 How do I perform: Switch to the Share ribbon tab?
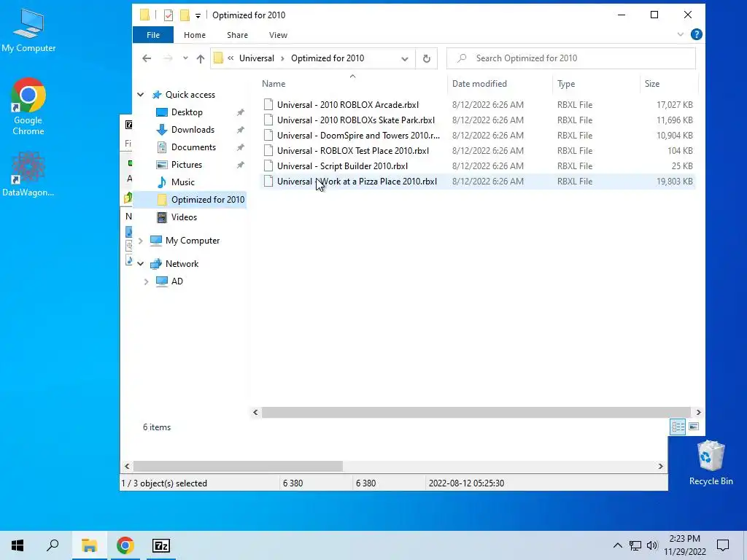237,35
